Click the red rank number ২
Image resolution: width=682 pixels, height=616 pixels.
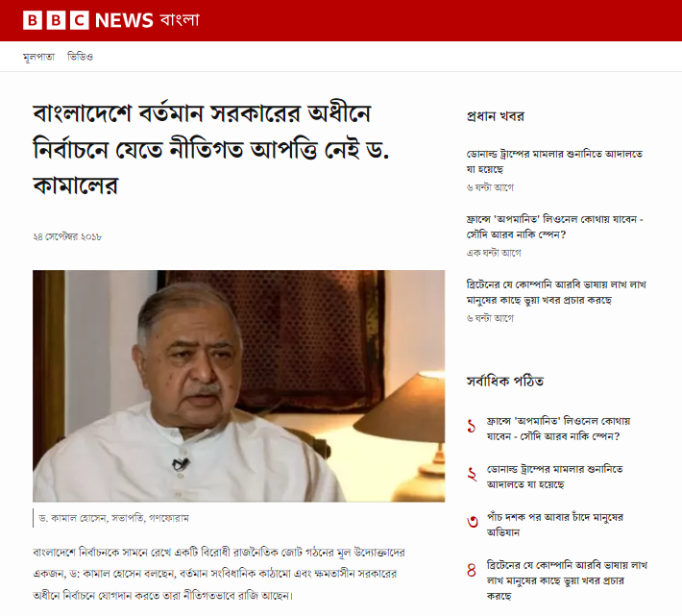[x=472, y=474]
